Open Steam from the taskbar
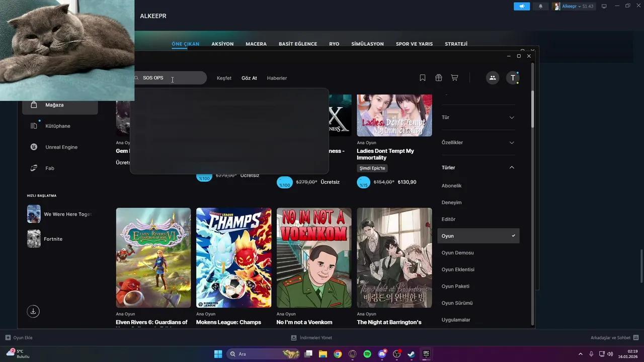The image size is (644, 362). pos(412,354)
